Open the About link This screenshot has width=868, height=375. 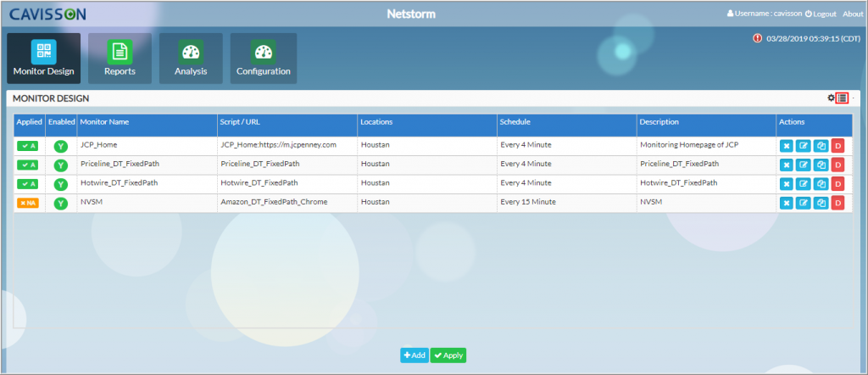point(853,14)
